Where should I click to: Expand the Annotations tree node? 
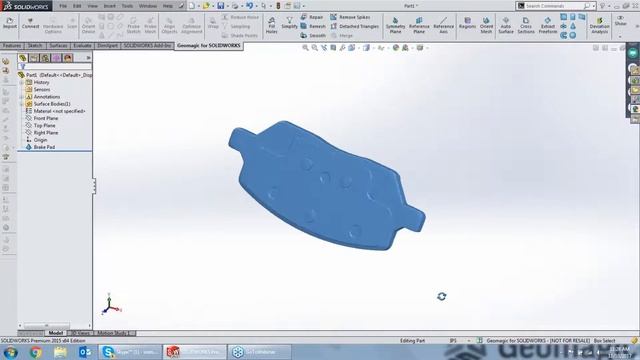(x=22, y=97)
